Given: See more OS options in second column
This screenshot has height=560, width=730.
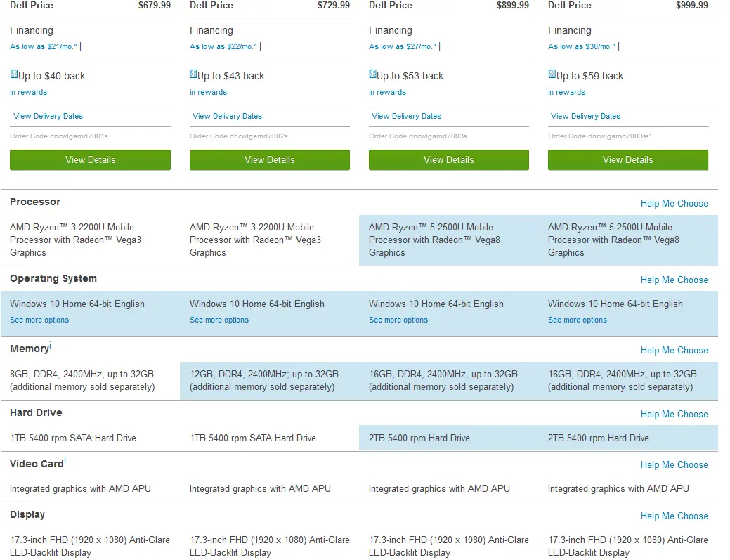Looking at the screenshot, I should 219,320.
